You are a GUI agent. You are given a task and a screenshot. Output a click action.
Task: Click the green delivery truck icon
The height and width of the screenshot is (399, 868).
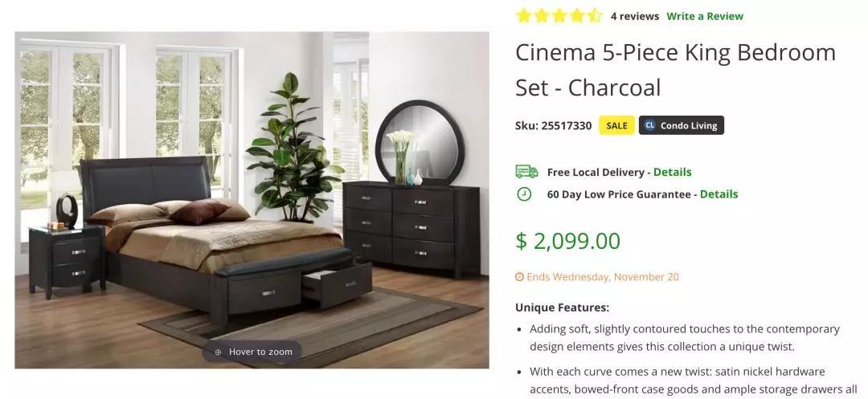coord(526,171)
